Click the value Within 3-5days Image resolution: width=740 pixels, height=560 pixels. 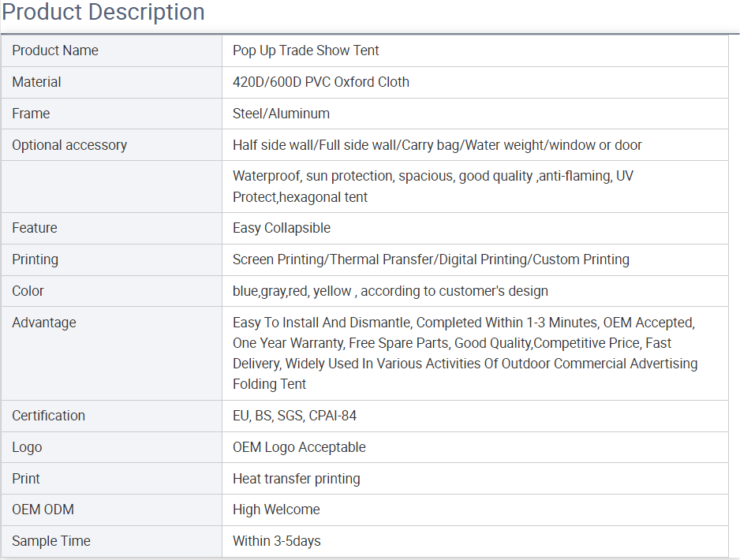click(x=277, y=541)
